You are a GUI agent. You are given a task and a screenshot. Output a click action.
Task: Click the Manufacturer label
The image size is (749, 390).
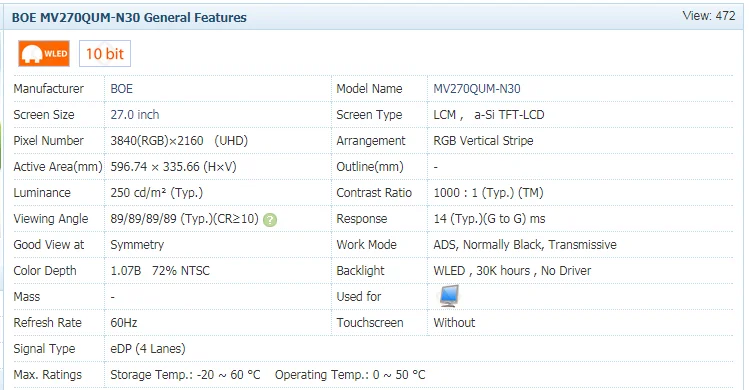click(49, 89)
